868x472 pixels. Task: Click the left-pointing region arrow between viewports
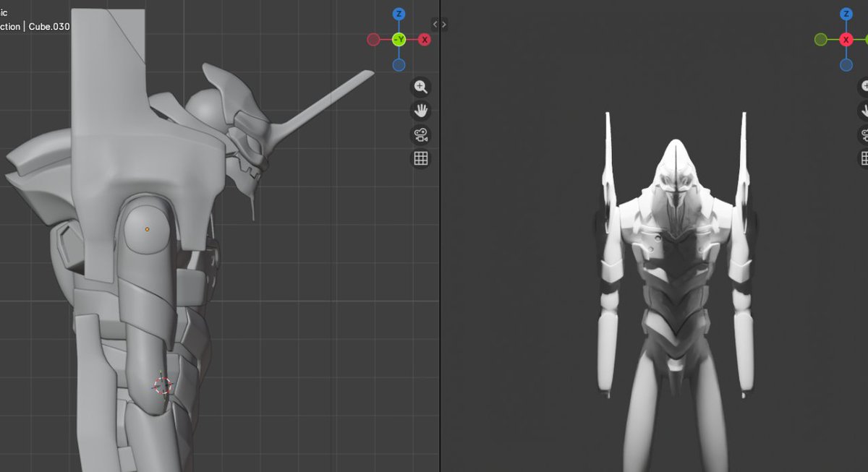(x=435, y=24)
